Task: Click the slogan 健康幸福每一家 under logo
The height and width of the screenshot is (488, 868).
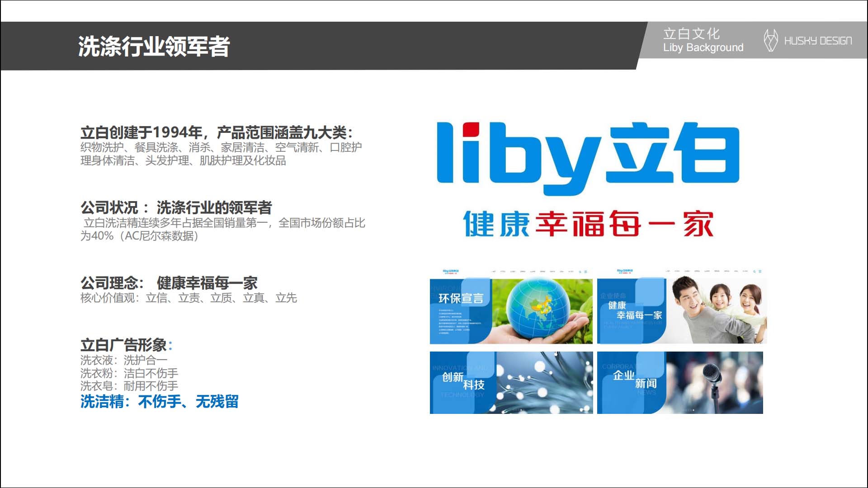Action: 588,224
